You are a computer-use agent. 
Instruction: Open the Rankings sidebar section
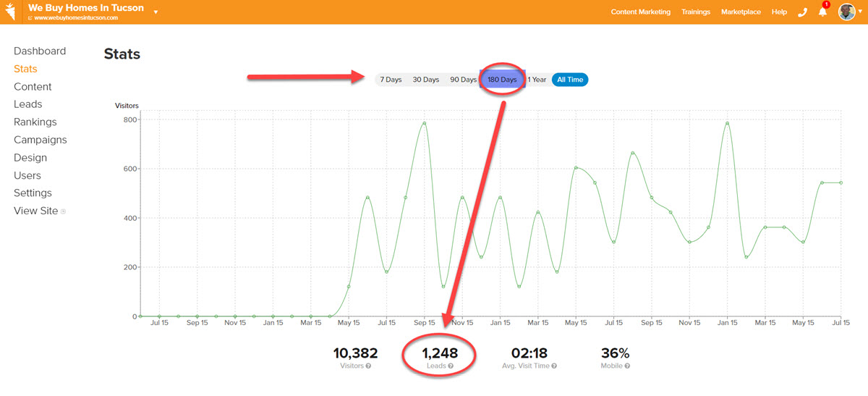tap(35, 122)
